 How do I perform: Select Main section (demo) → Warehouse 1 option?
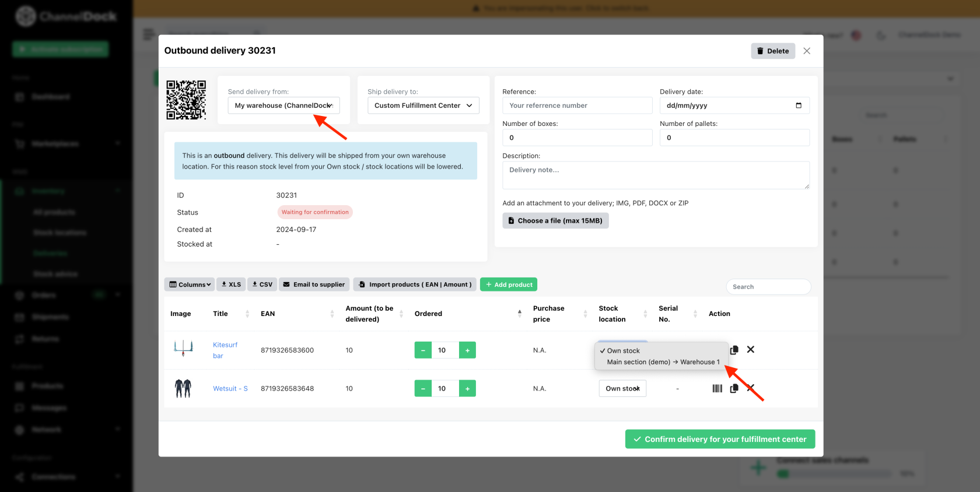coord(663,362)
